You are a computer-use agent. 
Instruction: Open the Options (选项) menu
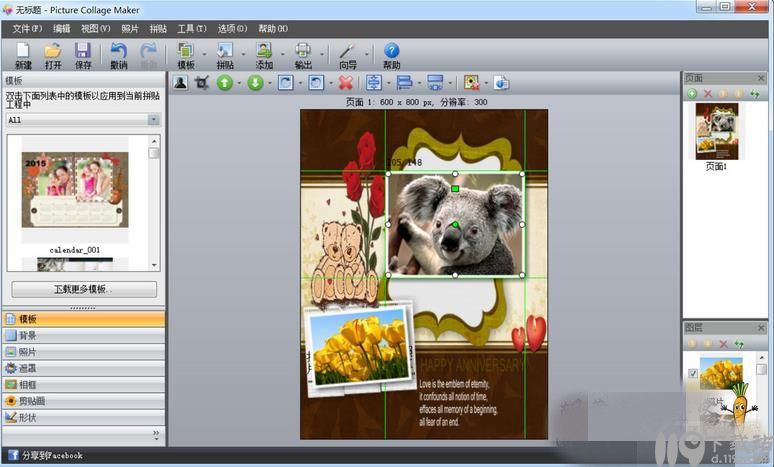[x=232, y=29]
